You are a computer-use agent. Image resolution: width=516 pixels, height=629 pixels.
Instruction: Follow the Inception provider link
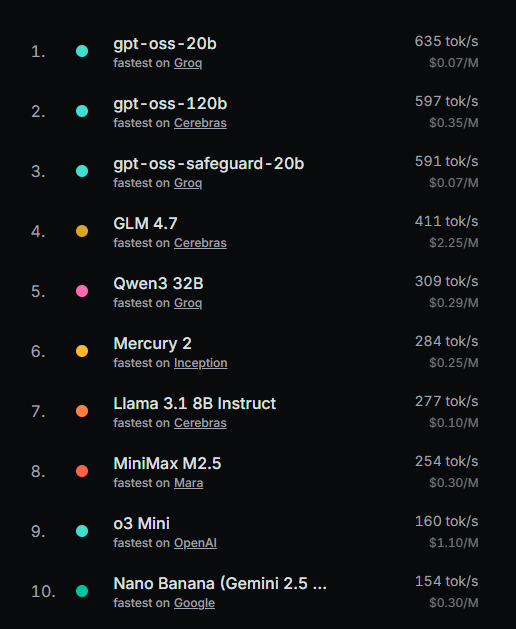coord(201,363)
